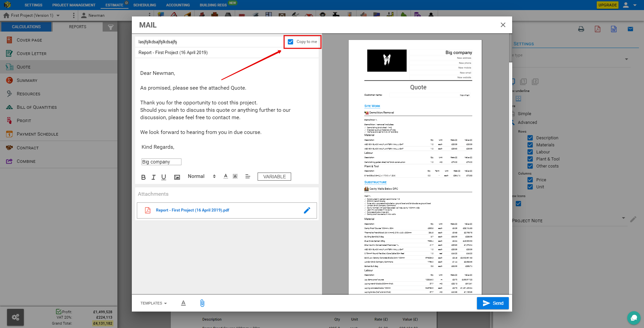Viewport: 644px width, 328px height.
Task: Toggle the Price column checkbox
Action: click(530, 180)
